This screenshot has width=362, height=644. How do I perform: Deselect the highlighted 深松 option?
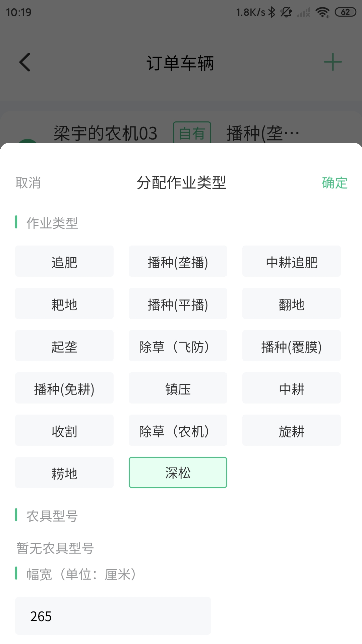coord(178,472)
